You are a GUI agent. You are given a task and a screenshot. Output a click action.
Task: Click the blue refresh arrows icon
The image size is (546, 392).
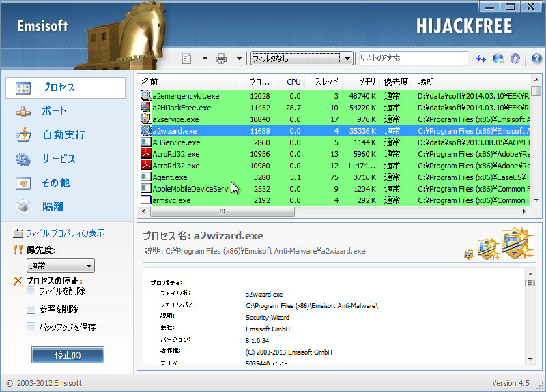[481, 59]
